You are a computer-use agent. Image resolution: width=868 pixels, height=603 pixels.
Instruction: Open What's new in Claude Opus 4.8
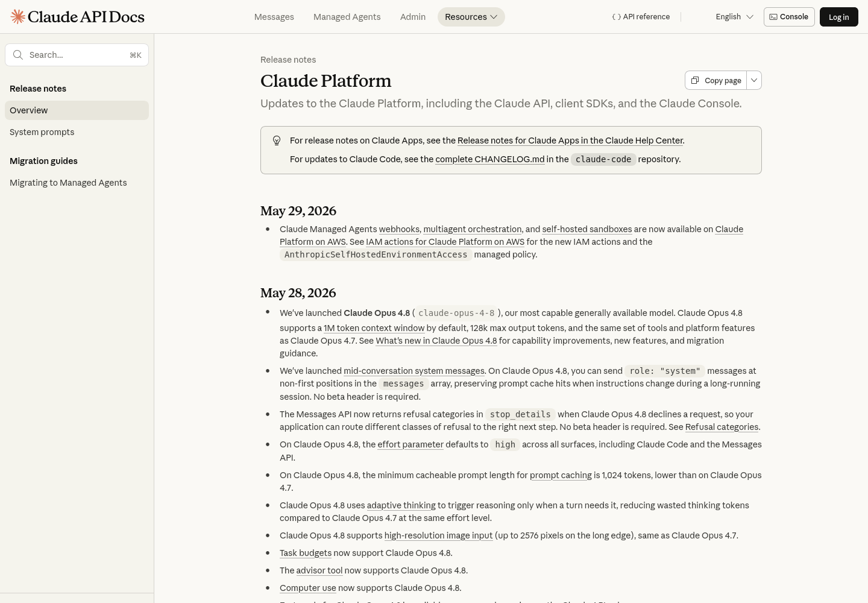point(436,341)
